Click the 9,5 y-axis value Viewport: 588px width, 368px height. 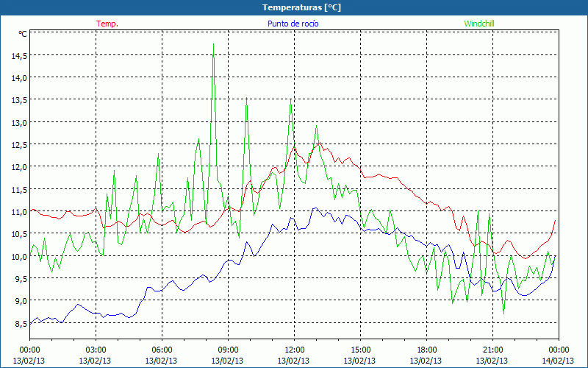click(x=21, y=278)
